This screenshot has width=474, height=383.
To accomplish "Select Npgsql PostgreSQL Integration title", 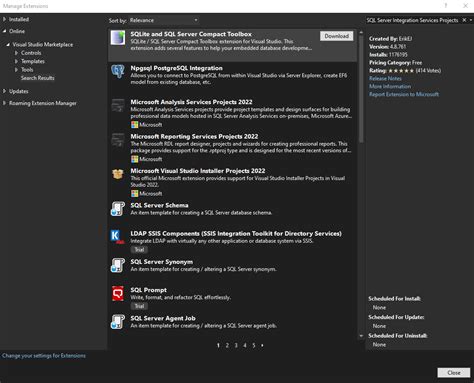I will click(176, 68).
